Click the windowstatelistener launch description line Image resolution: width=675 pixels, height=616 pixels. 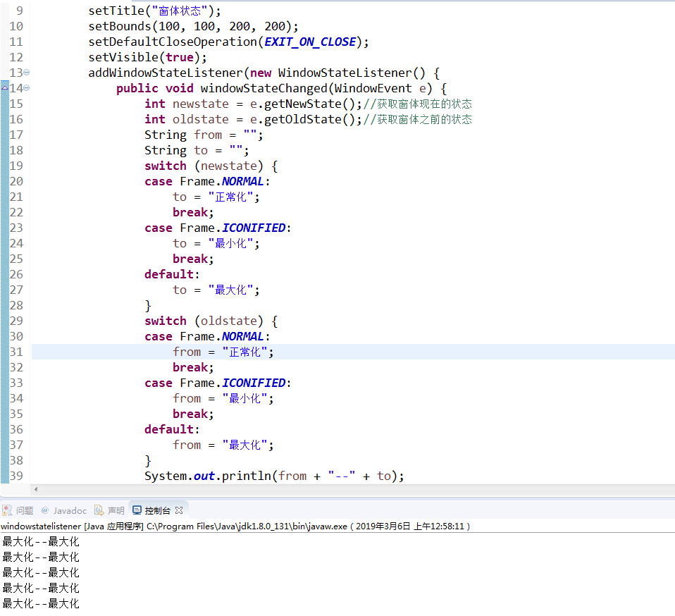pyautogui.click(x=235, y=526)
